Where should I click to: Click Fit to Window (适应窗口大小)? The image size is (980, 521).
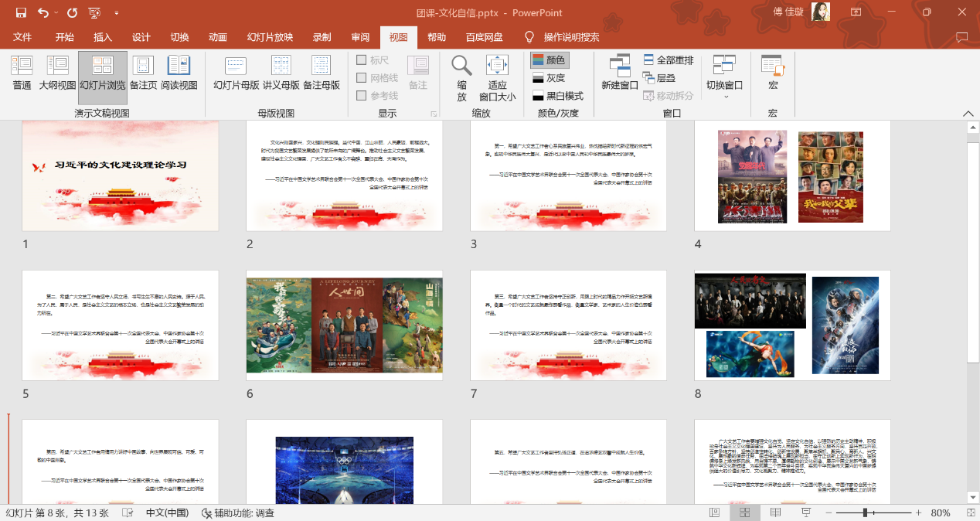click(x=497, y=77)
